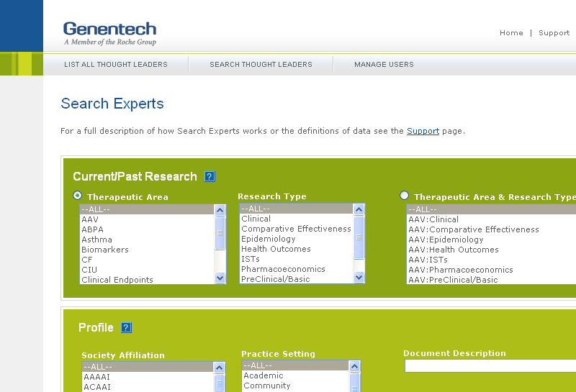Click into Document Description text field
Viewport: 576px width, 392px height.
(x=490, y=366)
